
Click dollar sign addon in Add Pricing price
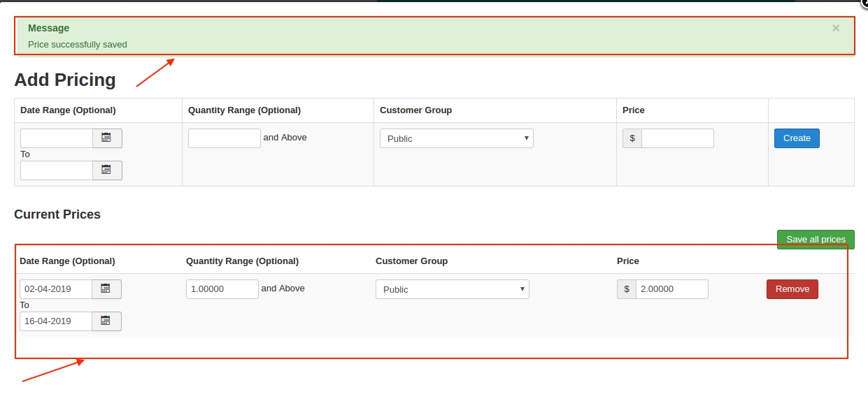632,138
